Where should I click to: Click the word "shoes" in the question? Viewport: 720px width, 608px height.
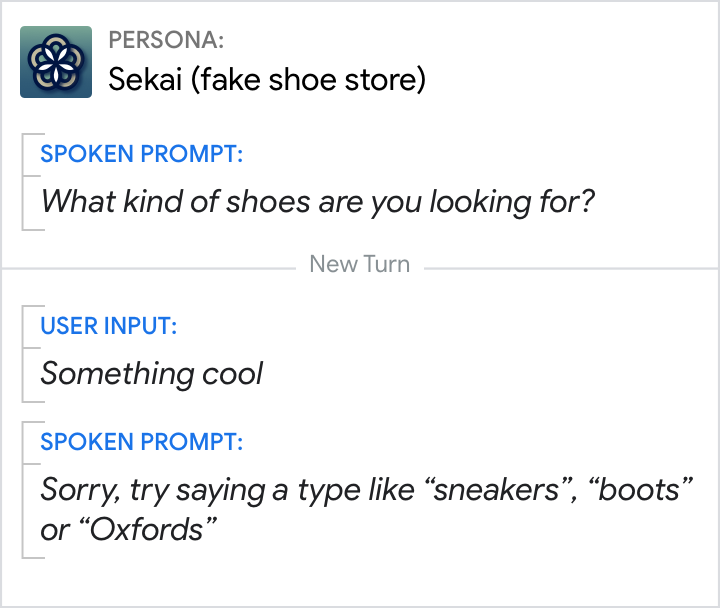pyautogui.click(x=270, y=201)
